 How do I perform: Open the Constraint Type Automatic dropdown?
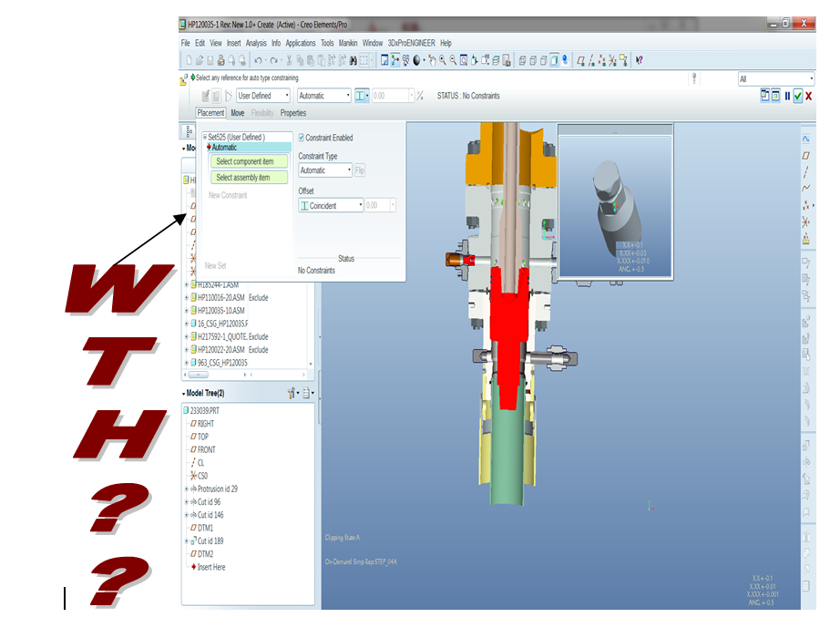pyautogui.click(x=325, y=170)
